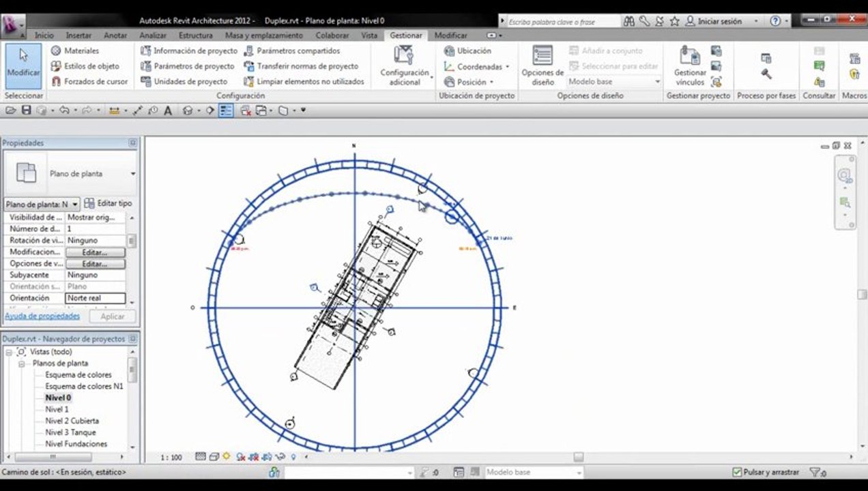The image size is (868, 491).
Task: Open the Vista ribbon tab
Action: (x=369, y=35)
